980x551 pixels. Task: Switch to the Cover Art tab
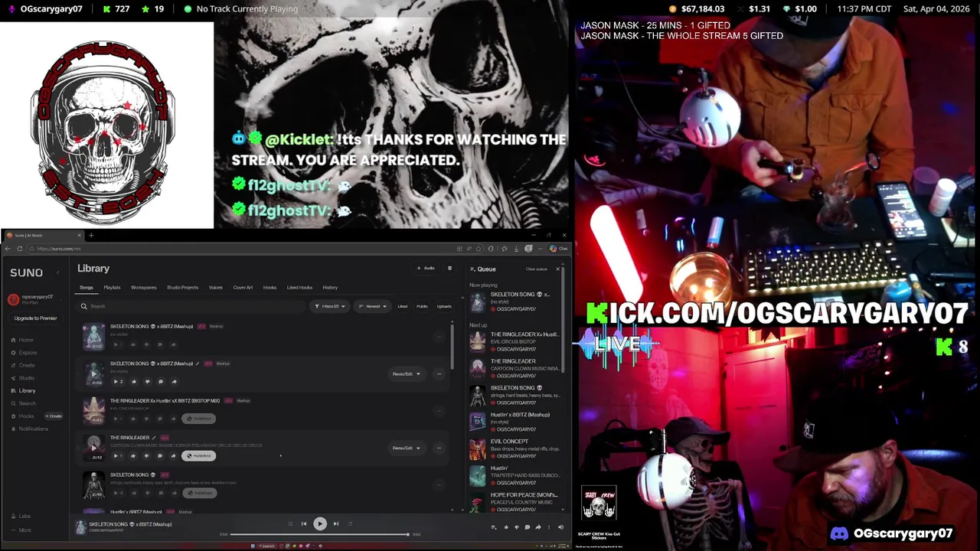tap(243, 288)
